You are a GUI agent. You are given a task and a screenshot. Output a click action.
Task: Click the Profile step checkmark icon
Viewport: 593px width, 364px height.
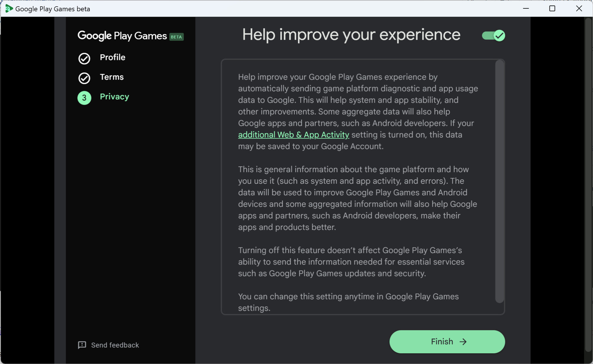coord(84,58)
